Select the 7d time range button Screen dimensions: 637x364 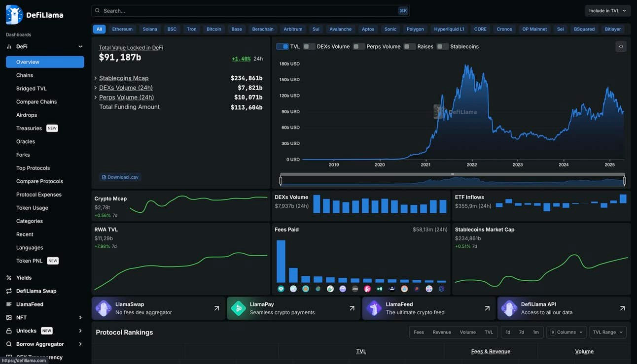[x=522, y=332]
